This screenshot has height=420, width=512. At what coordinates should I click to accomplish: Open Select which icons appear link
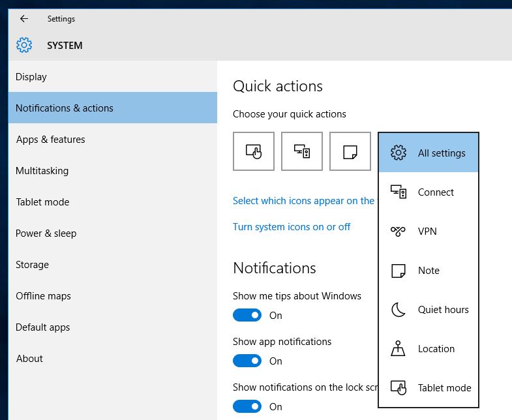tap(305, 200)
